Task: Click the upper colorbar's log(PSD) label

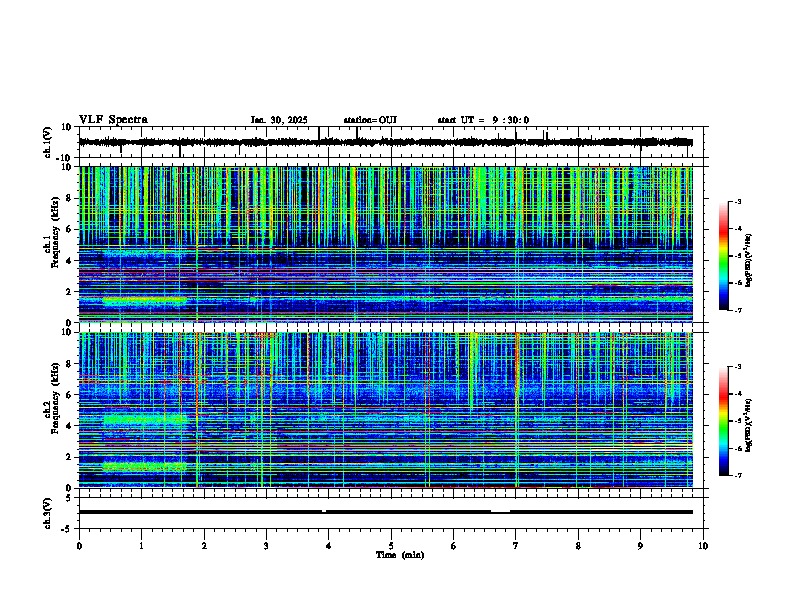Action: pos(748,261)
